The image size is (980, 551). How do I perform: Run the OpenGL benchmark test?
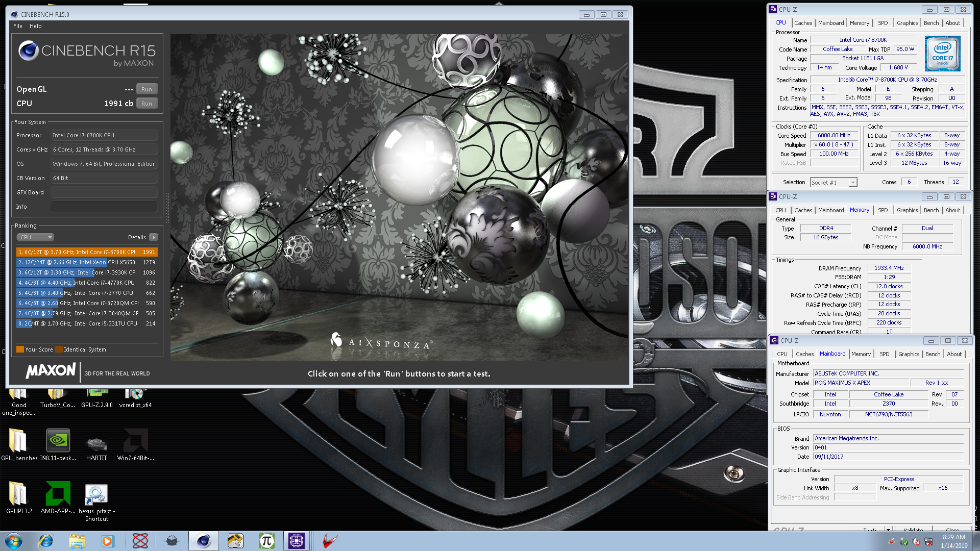[x=146, y=89]
